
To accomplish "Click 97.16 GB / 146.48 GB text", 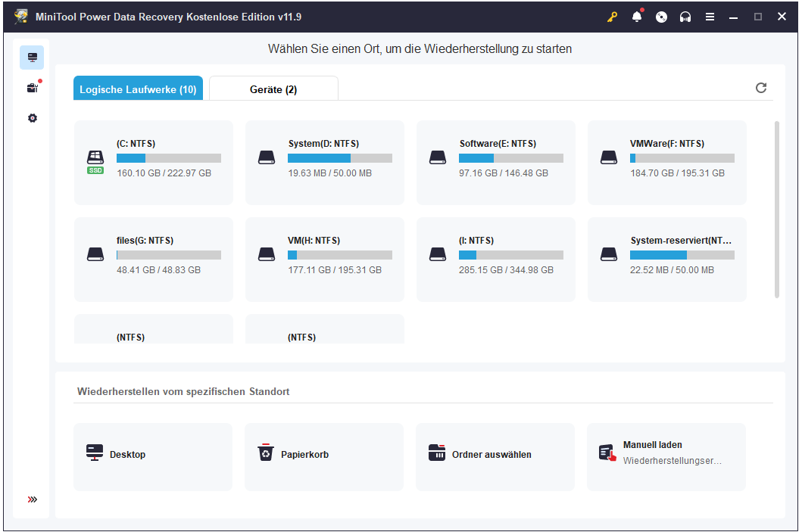I will (504, 173).
